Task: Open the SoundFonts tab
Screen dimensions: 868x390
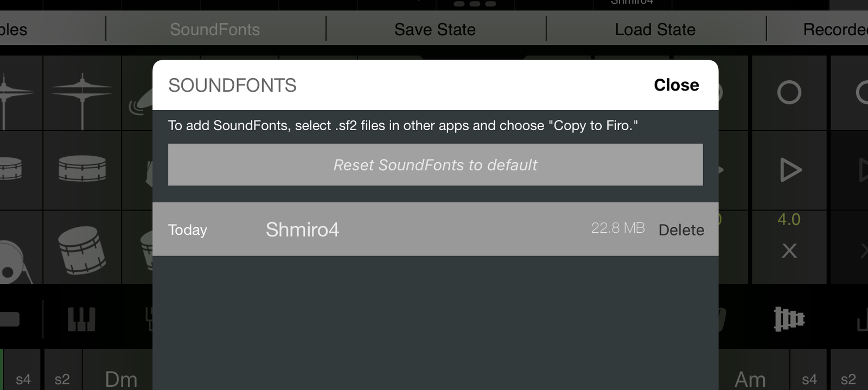Action: click(x=215, y=29)
